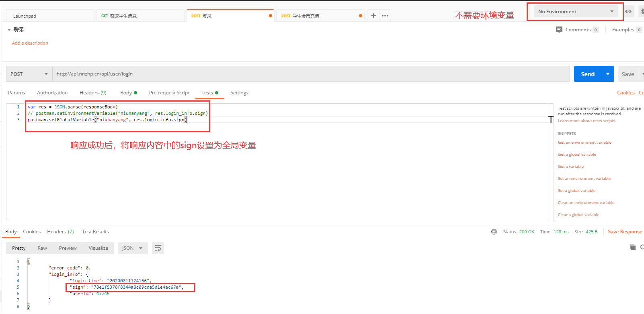The width and height of the screenshot is (644, 314).
Task: Click Add a description link
Action: (30, 43)
